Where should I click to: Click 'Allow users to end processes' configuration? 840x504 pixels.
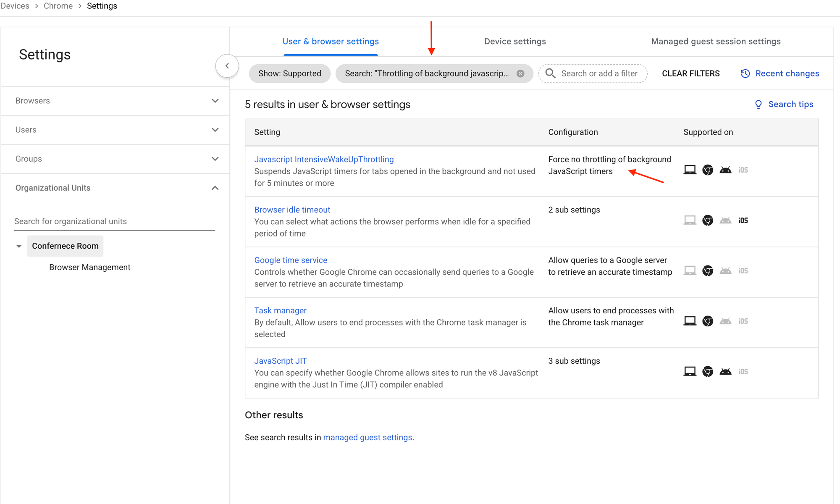point(611,316)
